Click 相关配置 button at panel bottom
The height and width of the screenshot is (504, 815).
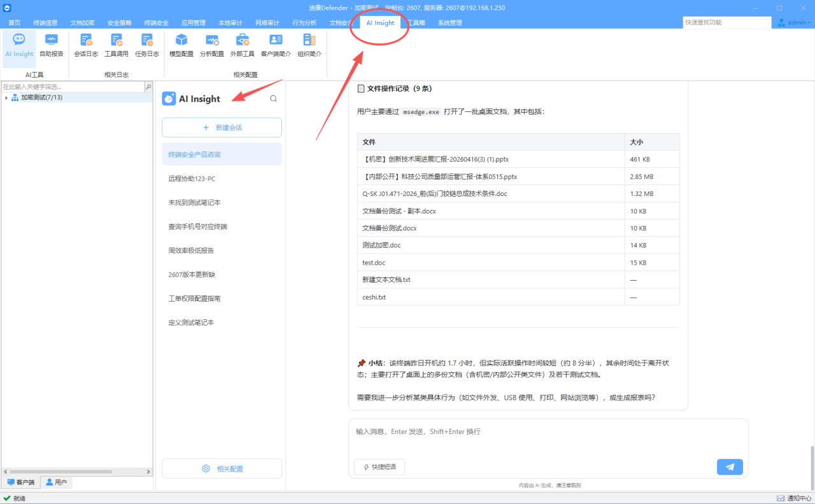point(222,468)
